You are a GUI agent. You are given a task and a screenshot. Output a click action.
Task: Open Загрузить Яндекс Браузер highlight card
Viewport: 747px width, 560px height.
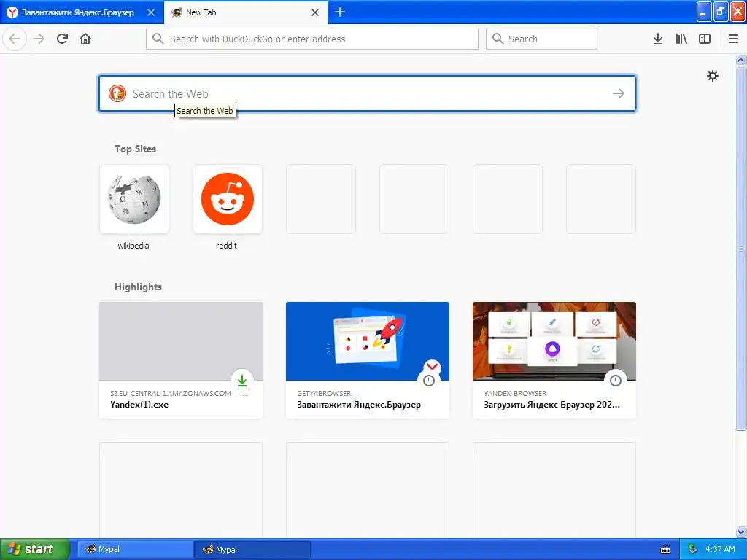click(x=554, y=360)
